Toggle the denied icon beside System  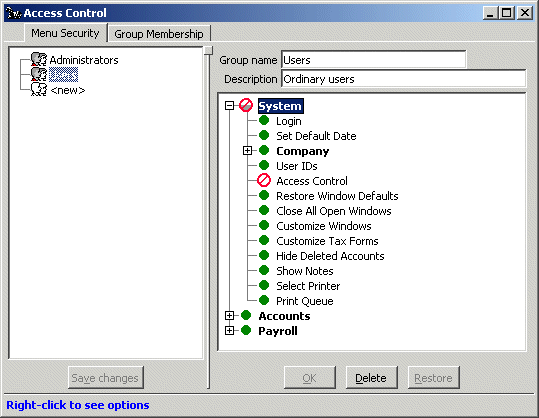point(246,106)
